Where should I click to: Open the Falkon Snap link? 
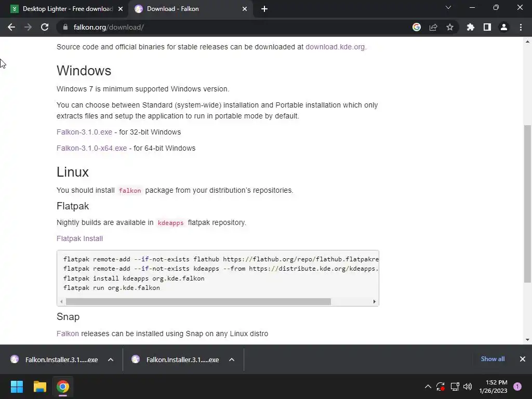coord(68,334)
